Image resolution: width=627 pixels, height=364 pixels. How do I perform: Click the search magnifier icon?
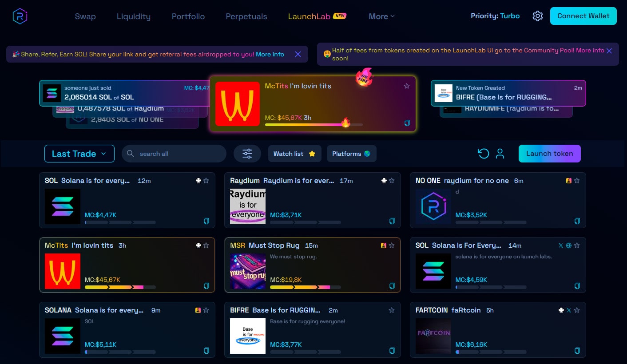pyautogui.click(x=130, y=154)
